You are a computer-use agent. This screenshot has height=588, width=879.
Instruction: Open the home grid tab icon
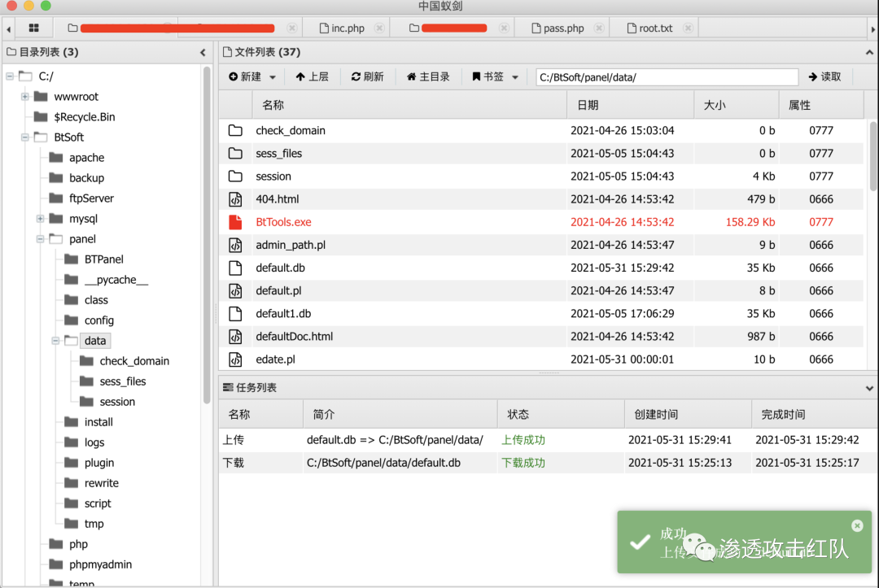(33, 28)
